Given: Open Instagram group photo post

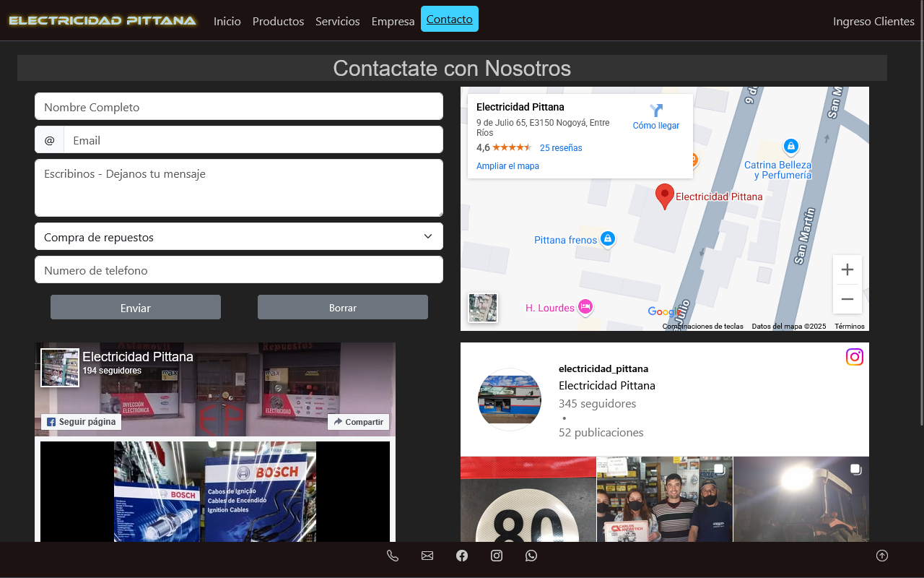Looking at the screenshot, I should tap(665, 499).
